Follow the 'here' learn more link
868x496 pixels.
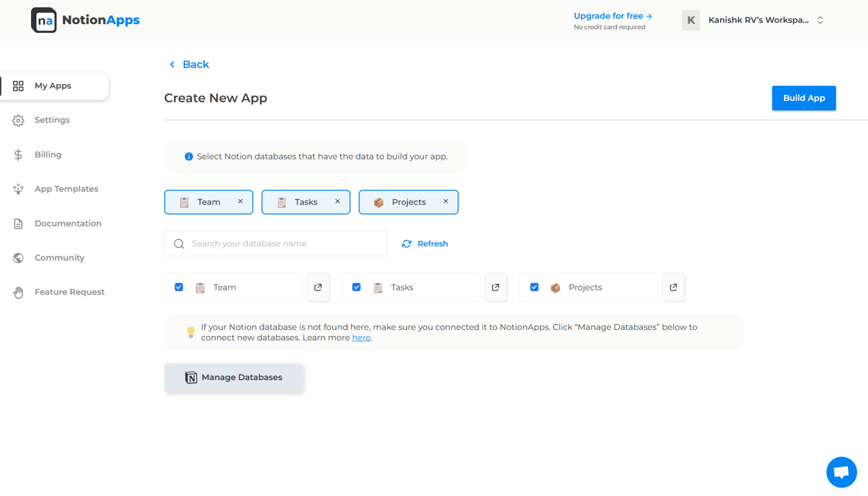(361, 338)
